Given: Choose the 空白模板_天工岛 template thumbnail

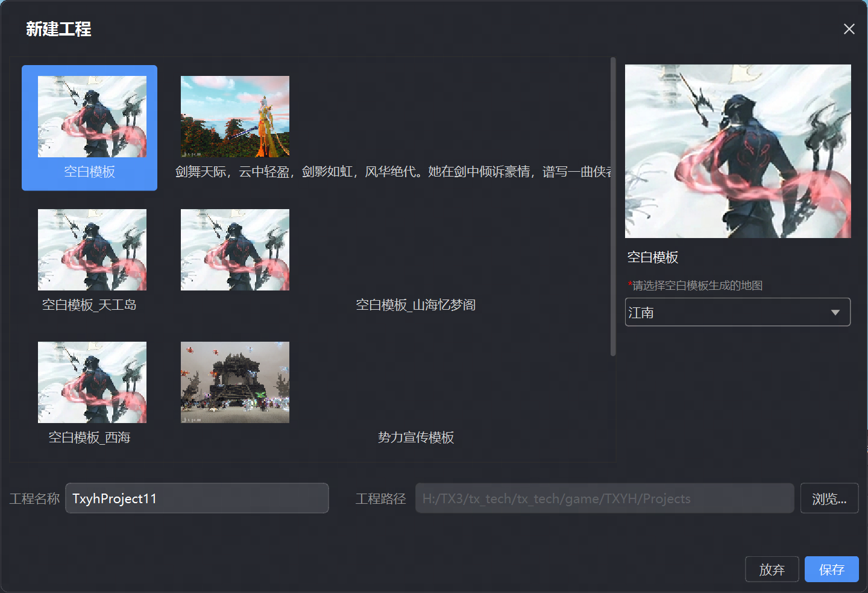Looking at the screenshot, I should [x=92, y=249].
